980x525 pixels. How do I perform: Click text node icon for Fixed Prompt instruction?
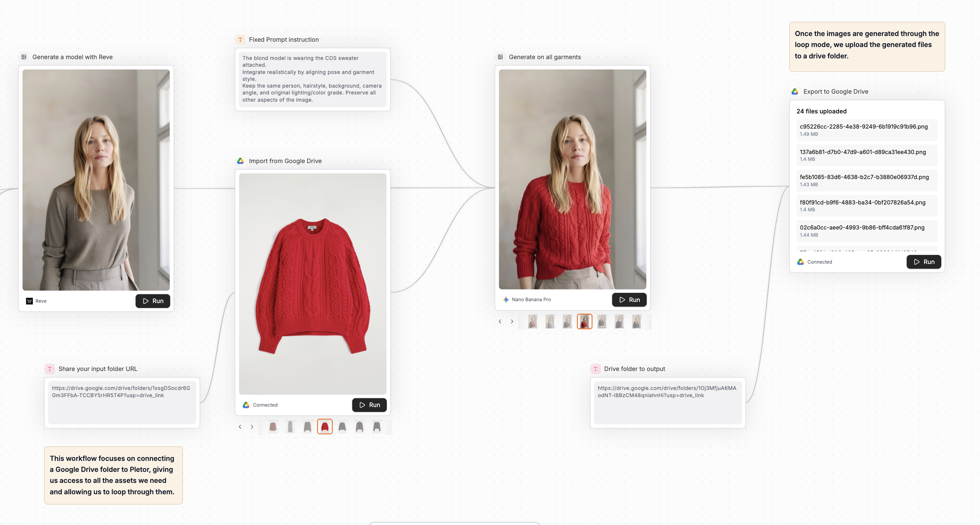coord(240,39)
